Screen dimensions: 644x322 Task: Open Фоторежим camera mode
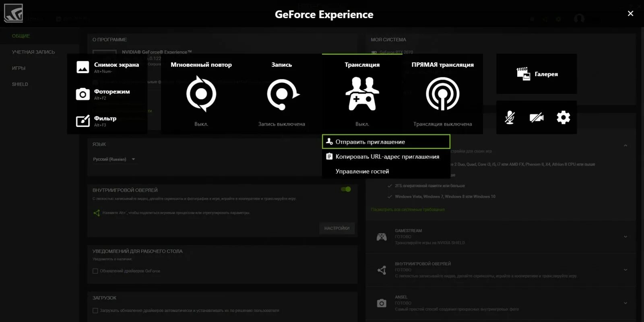pos(103,94)
